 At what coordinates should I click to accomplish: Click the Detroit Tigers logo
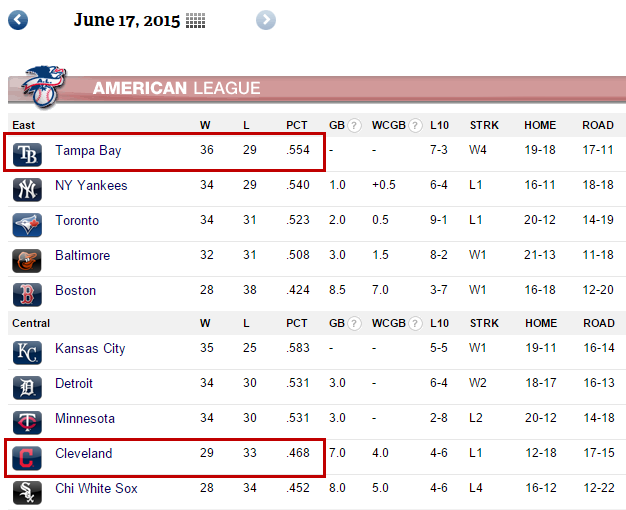[27, 387]
